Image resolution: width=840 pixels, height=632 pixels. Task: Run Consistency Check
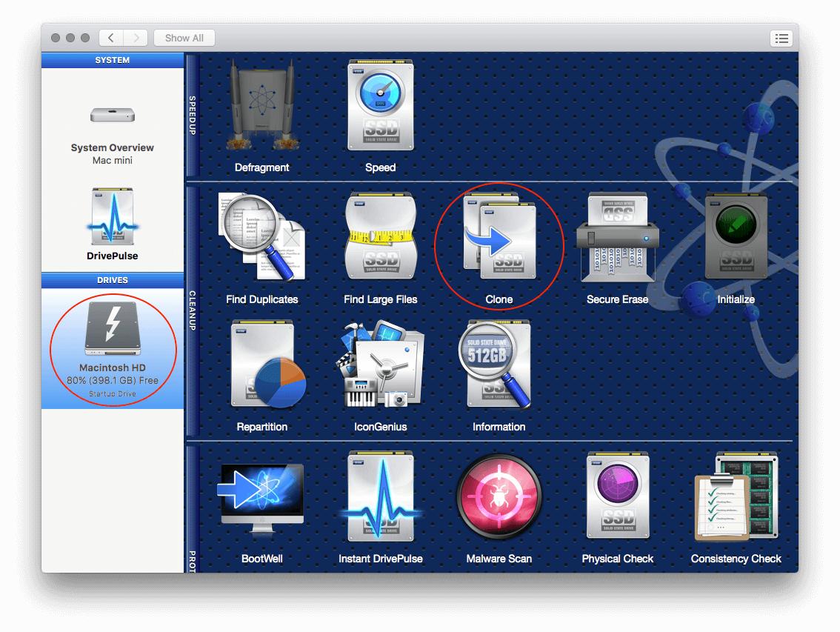click(736, 495)
